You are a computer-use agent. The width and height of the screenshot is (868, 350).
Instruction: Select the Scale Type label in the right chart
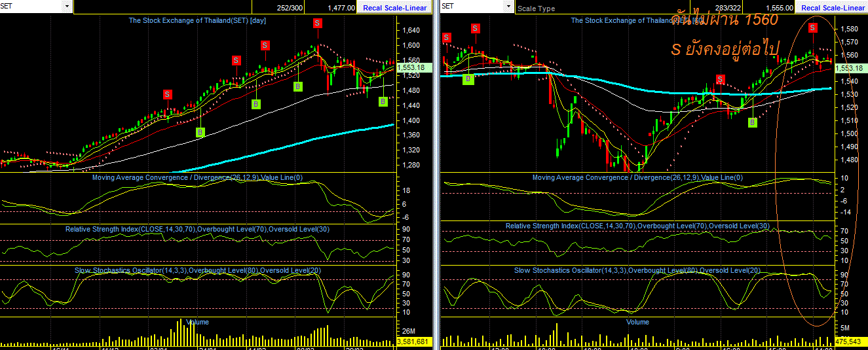coord(536,9)
